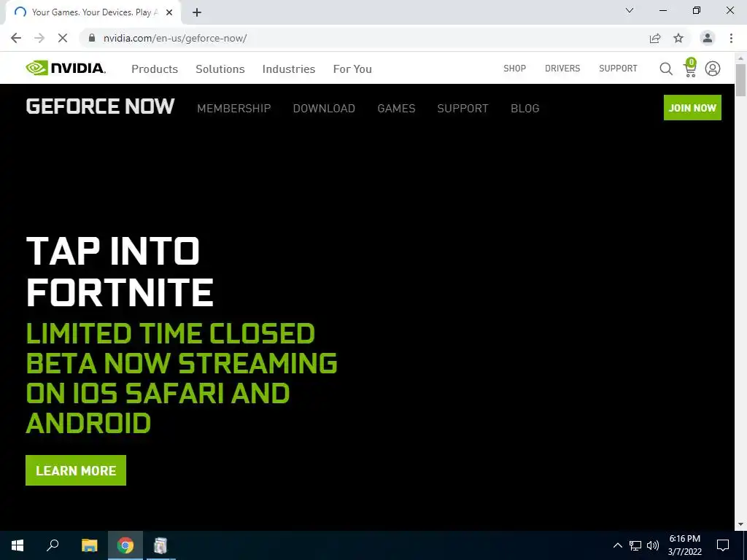747x560 pixels.
Task: Open MEMBERSHIP section
Action: [x=234, y=109]
